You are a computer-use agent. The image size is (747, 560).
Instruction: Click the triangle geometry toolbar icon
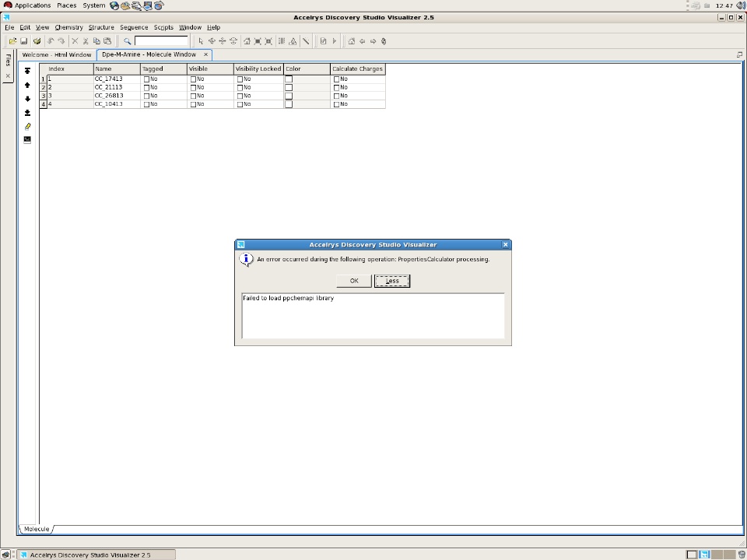point(293,41)
